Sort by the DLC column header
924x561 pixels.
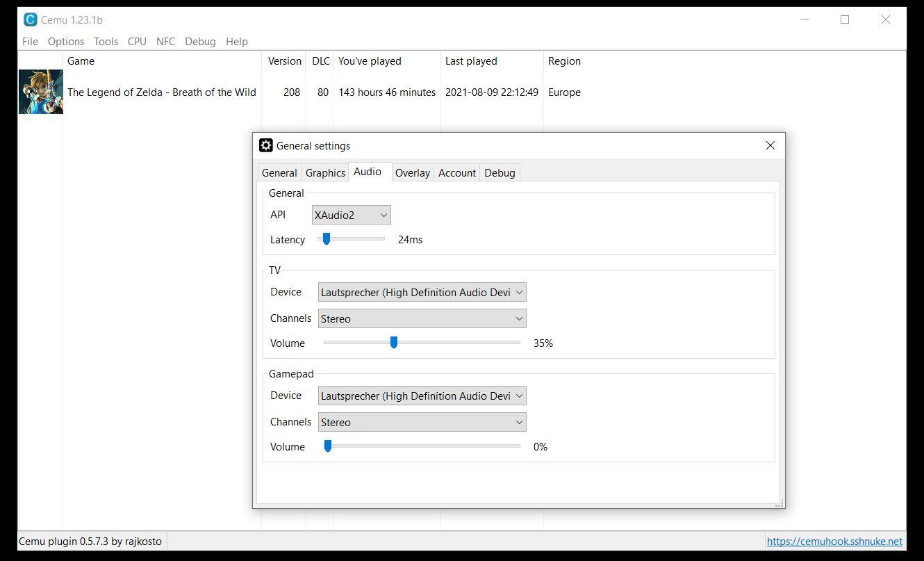(321, 61)
